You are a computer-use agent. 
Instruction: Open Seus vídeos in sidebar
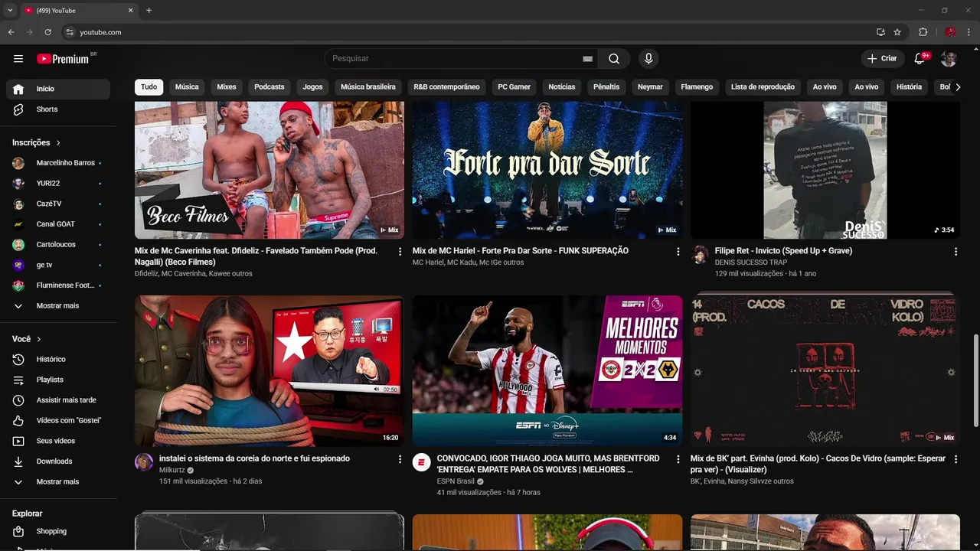coord(58,441)
